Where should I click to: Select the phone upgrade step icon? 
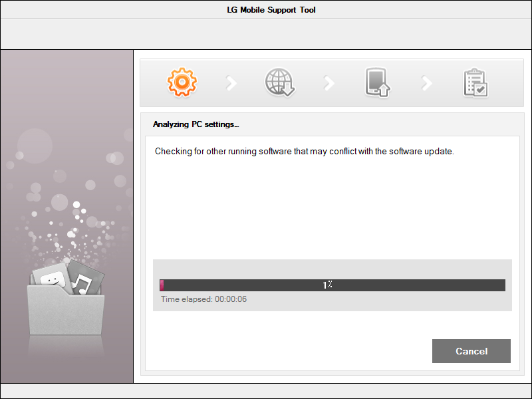tap(376, 82)
